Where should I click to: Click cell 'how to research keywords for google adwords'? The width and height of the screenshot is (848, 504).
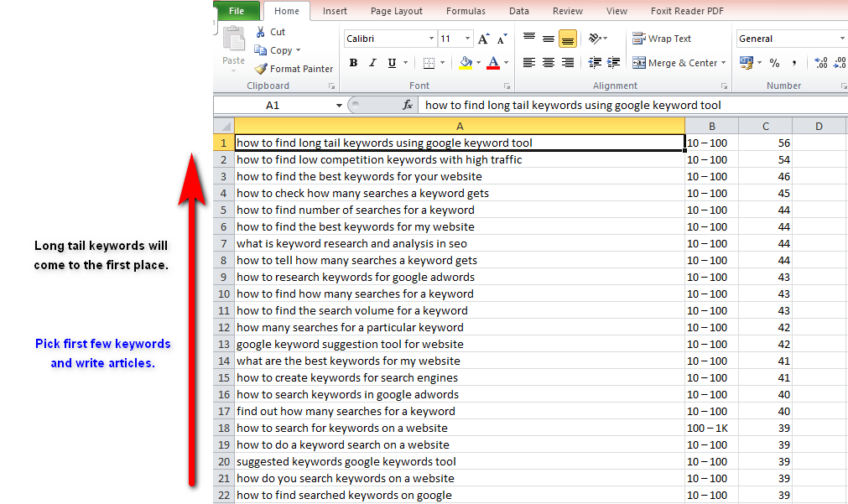[460, 277]
